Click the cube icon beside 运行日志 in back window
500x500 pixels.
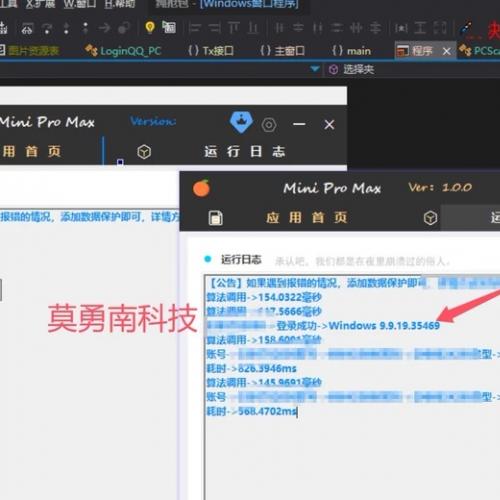pos(144,152)
